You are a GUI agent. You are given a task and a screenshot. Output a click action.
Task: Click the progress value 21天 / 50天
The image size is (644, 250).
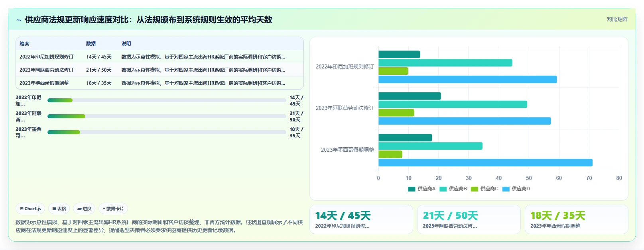tap(296, 117)
